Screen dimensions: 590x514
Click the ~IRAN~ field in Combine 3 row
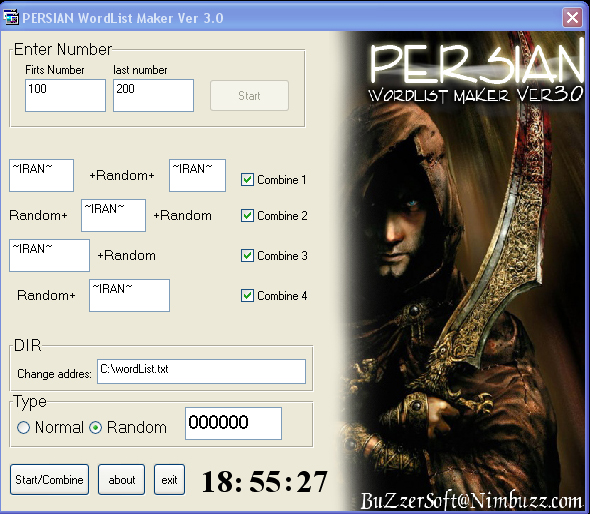coord(49,255)
